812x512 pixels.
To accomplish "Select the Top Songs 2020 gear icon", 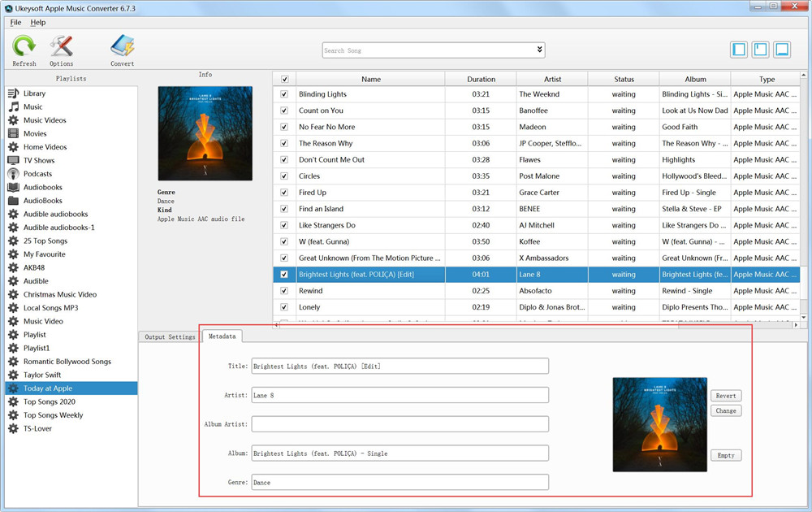I will tap(14, 401).
